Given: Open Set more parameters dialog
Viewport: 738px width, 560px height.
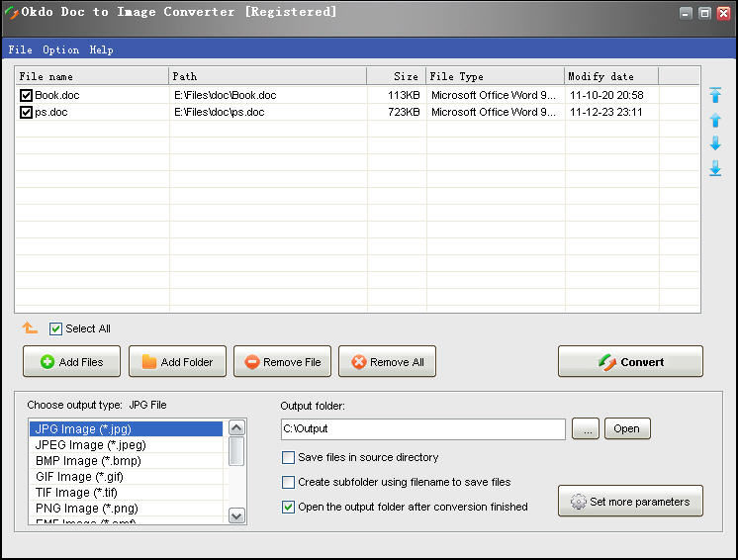Looking at the screenshot, I should pos(630,502).
